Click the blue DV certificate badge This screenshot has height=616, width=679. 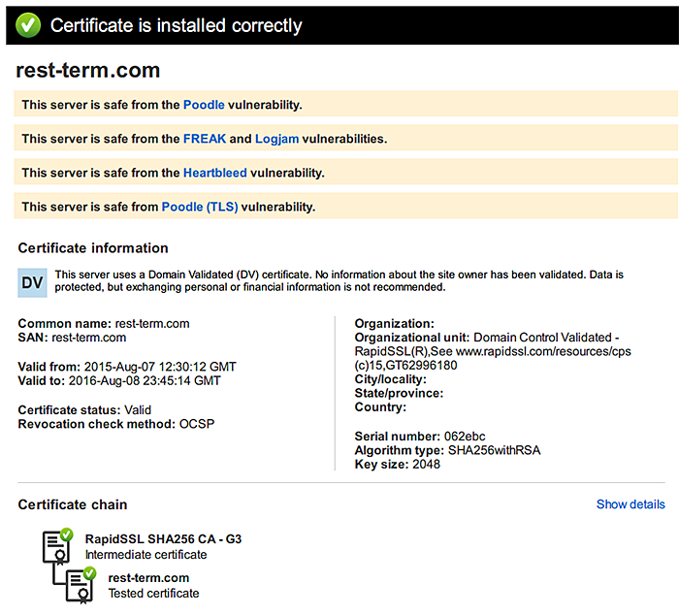pyautogui.click(x=32, y=282)
